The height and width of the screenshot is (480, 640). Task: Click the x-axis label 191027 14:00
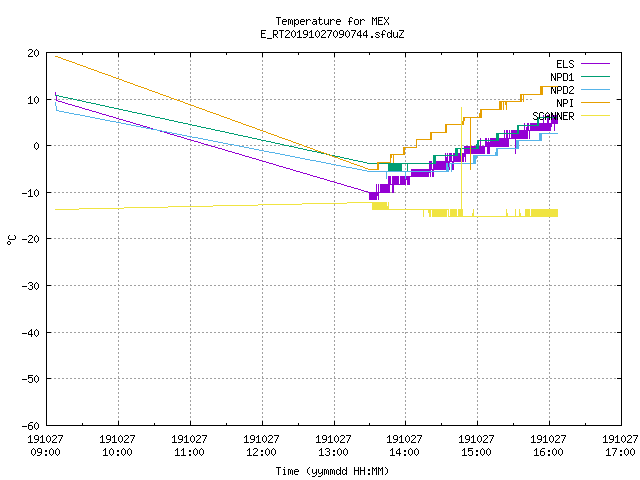tap(404, 446)
